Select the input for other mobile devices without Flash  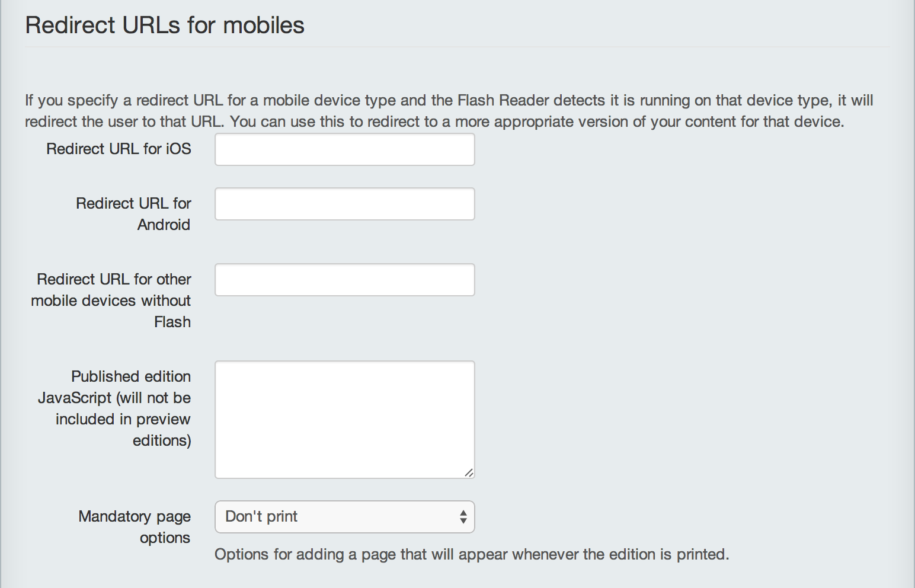click(x=344, y=280)
